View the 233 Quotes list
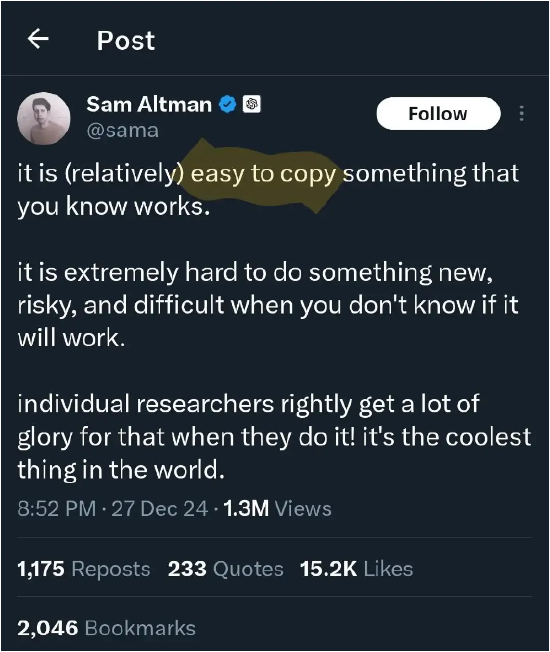The image size is (550, 652). [225, 569]
